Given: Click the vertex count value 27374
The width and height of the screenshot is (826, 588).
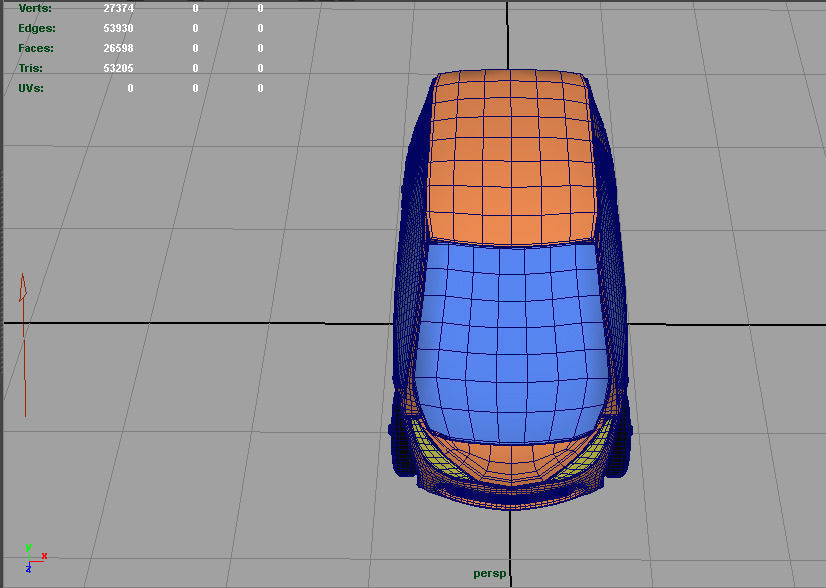Looking at the screenshot, I should [119, 8].
